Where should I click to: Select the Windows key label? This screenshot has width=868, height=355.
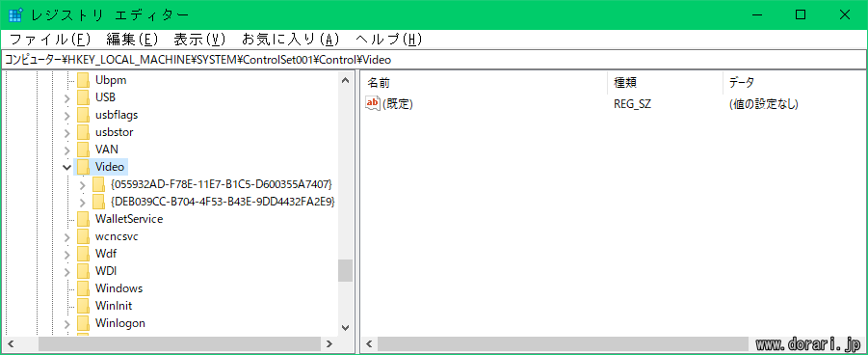pyautogui.click(x=119, y=288)
